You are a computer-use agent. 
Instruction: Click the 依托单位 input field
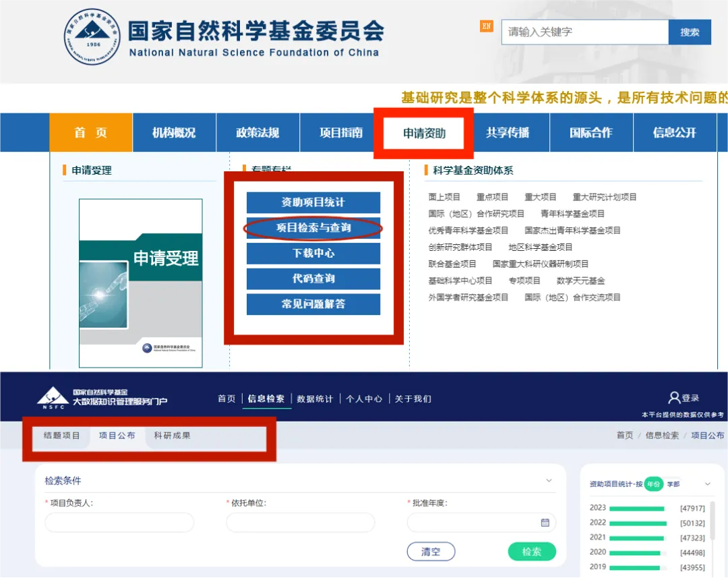[301, 523]
